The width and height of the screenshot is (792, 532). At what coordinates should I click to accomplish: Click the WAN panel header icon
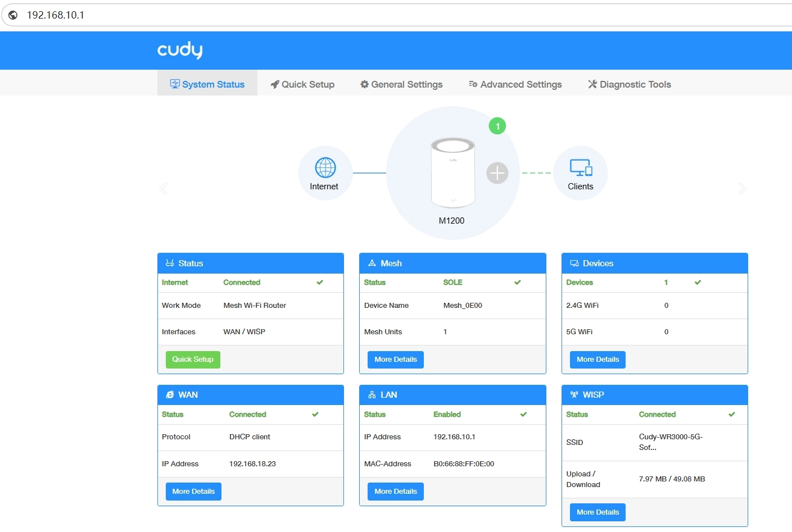tap(170, 395)
